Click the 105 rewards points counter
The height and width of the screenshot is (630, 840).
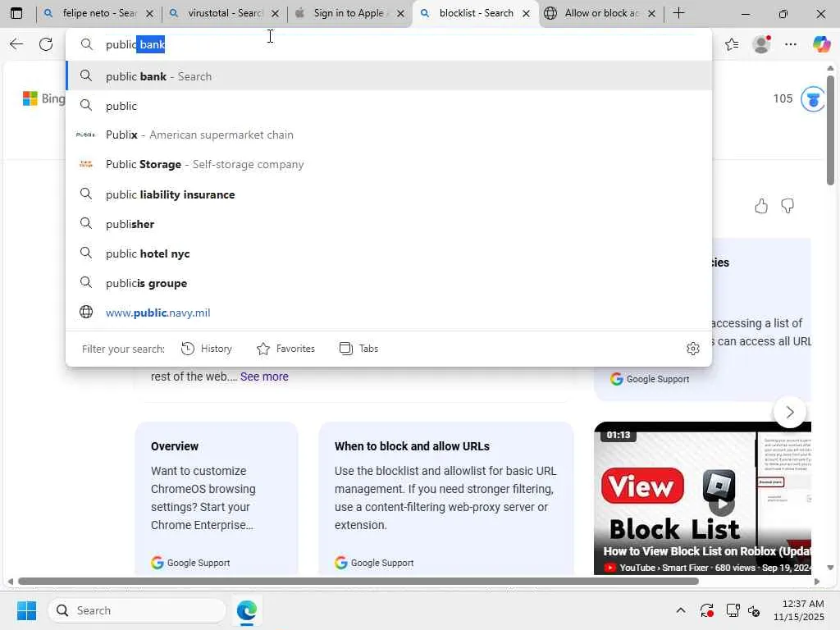tap(783, 98)
